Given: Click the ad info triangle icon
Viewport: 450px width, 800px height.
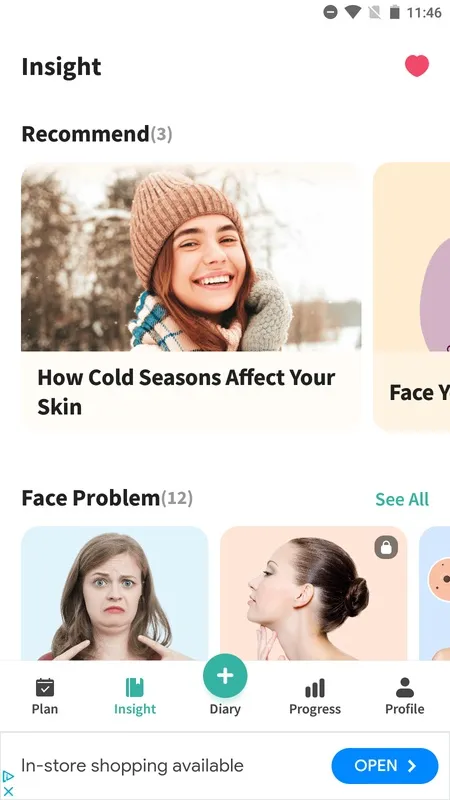Looking at the screenshot, I should [x=8, y=776].
